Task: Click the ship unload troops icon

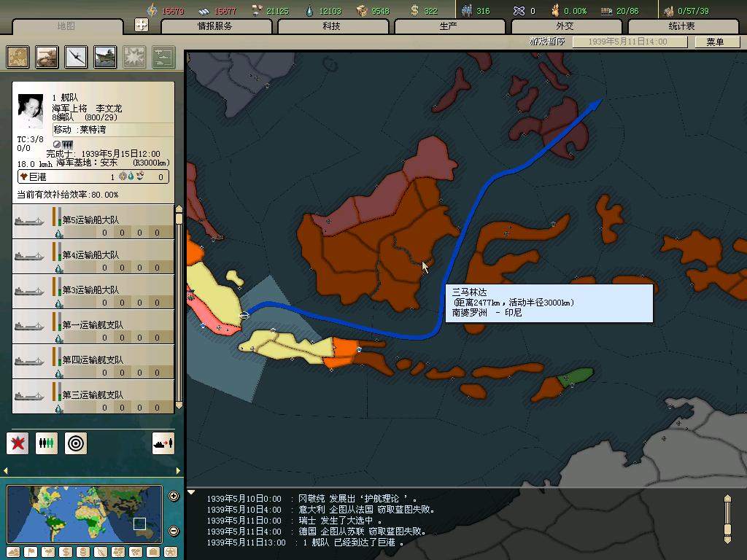Action: (x=163, y=443)
